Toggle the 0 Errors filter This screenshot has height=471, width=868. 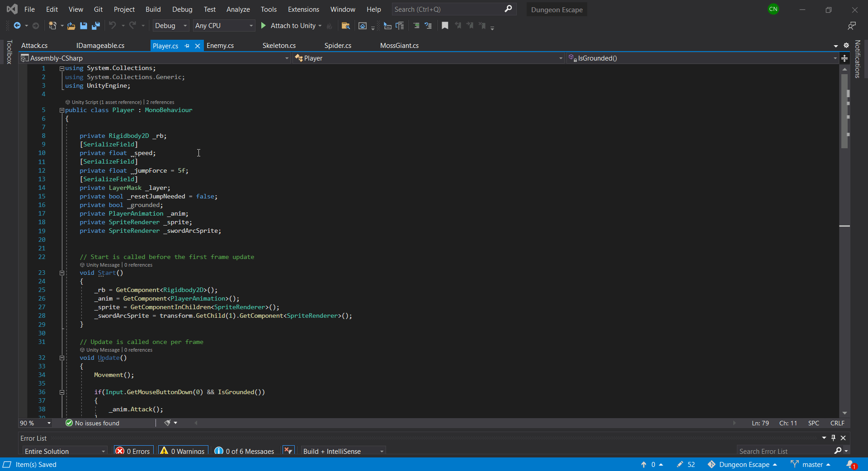pyautogui.click(x=133, y=451)
